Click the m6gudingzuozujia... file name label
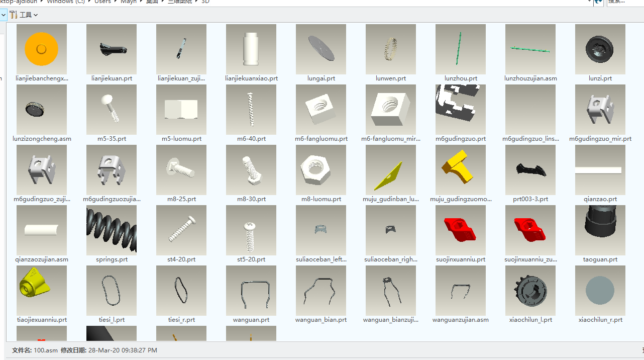The height and width of the screenshot is (360, 644). pyautogui.click(x=112, y=199)
